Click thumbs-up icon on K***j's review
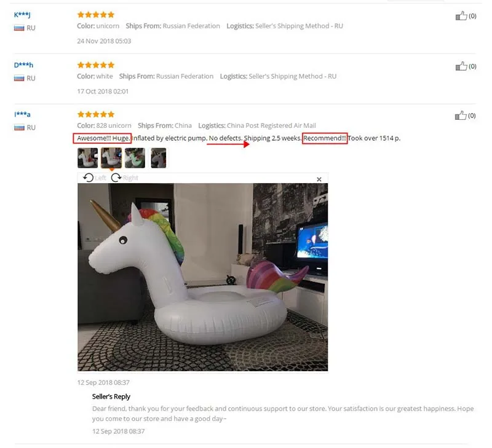The height and width of the screenshot is (448, 492). [x=461, y=16]
